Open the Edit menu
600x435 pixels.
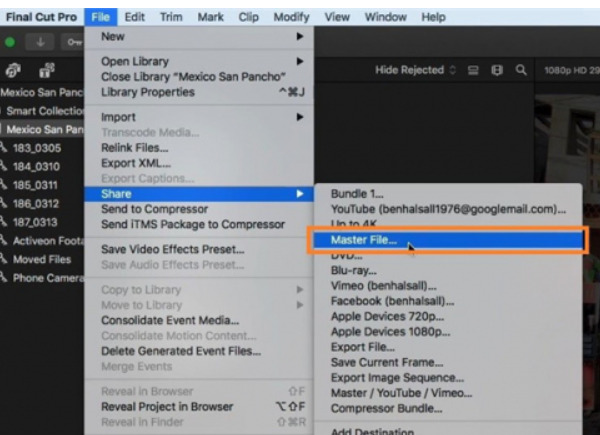click(134, 17)
